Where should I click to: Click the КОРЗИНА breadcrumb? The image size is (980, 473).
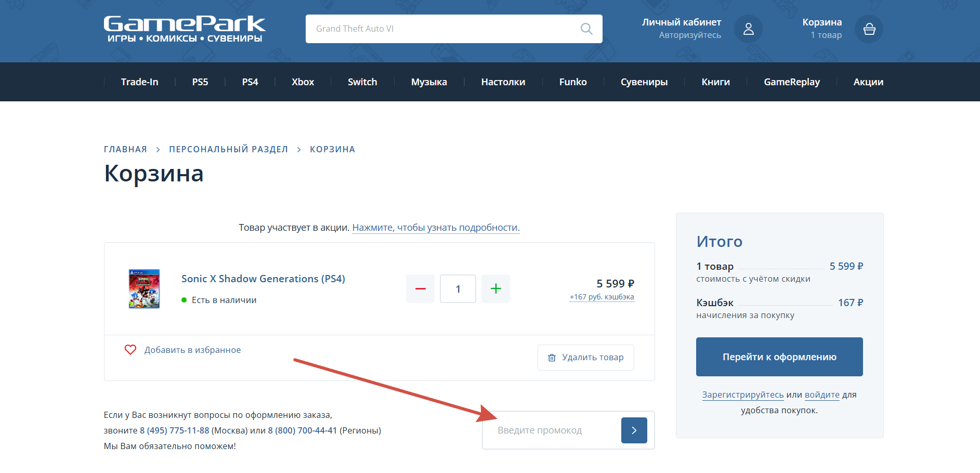[x=333, y=149]
